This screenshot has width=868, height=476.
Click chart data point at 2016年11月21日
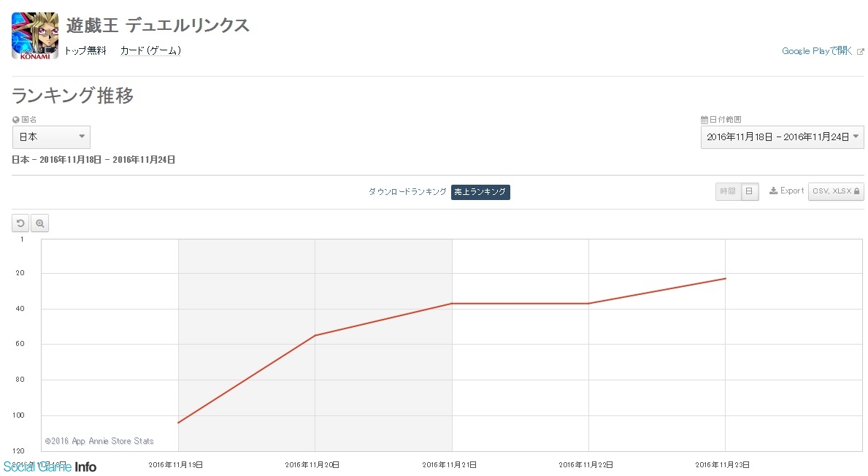[452, 304]
